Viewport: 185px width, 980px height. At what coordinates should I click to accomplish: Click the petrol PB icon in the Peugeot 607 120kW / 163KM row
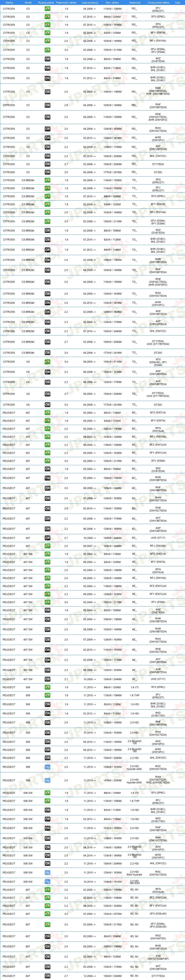(x=47, y=906)
